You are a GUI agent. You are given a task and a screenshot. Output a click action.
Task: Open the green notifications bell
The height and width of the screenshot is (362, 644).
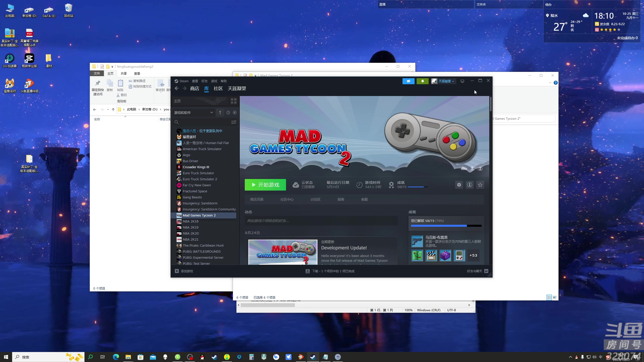coord(422,81)
